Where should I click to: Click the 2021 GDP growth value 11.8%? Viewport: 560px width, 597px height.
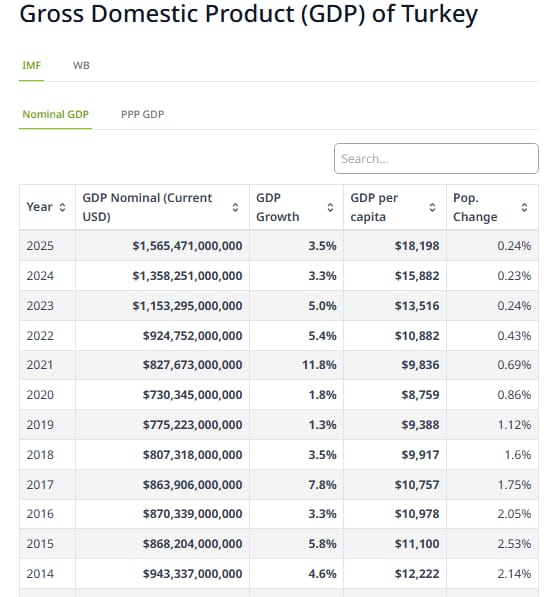(x=319, y=365)
